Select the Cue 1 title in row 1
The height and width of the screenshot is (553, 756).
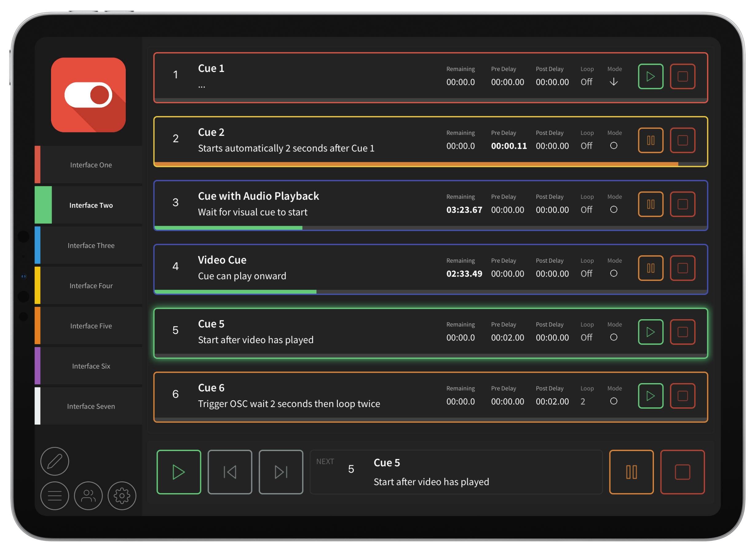coord(211,68)
